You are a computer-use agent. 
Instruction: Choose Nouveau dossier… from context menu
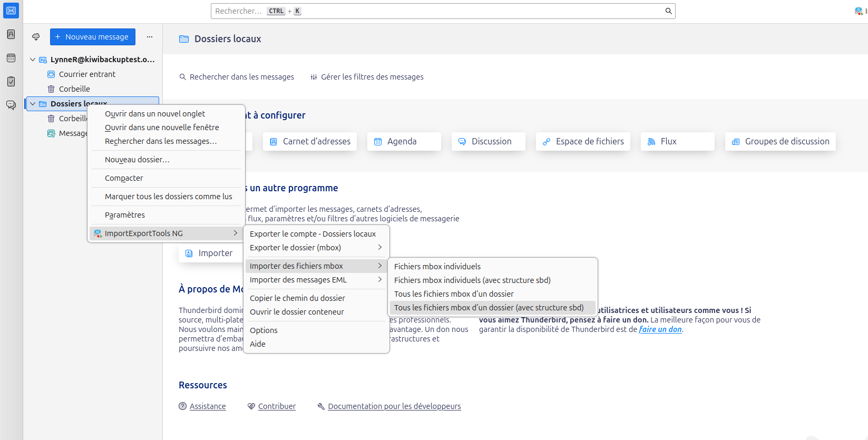pyautogui.click(x=166, y=160)
